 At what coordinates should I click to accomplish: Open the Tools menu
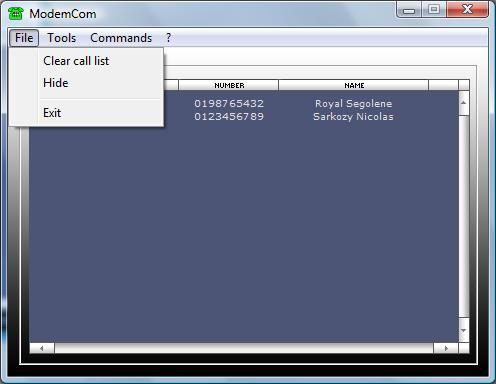pos(62,38)
